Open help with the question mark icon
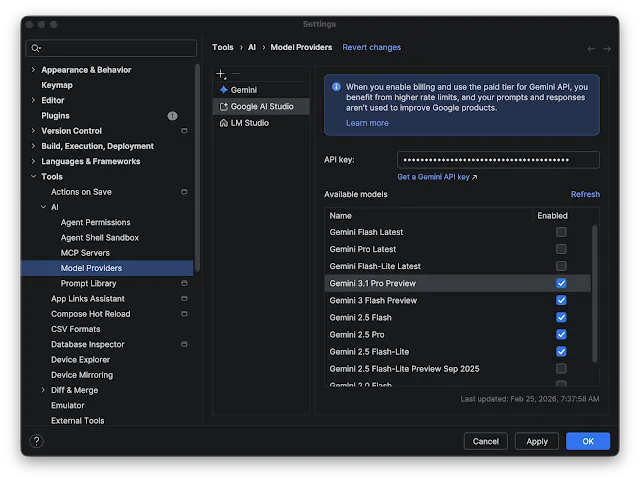This screenshot has width=640, height=482. (37, 441)
